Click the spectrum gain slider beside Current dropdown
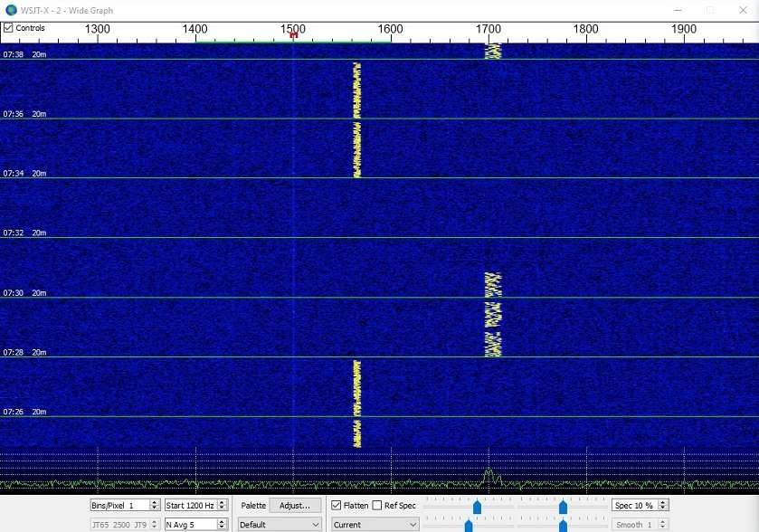This screenshot has height=532, width=759. [x=469, y=526]
